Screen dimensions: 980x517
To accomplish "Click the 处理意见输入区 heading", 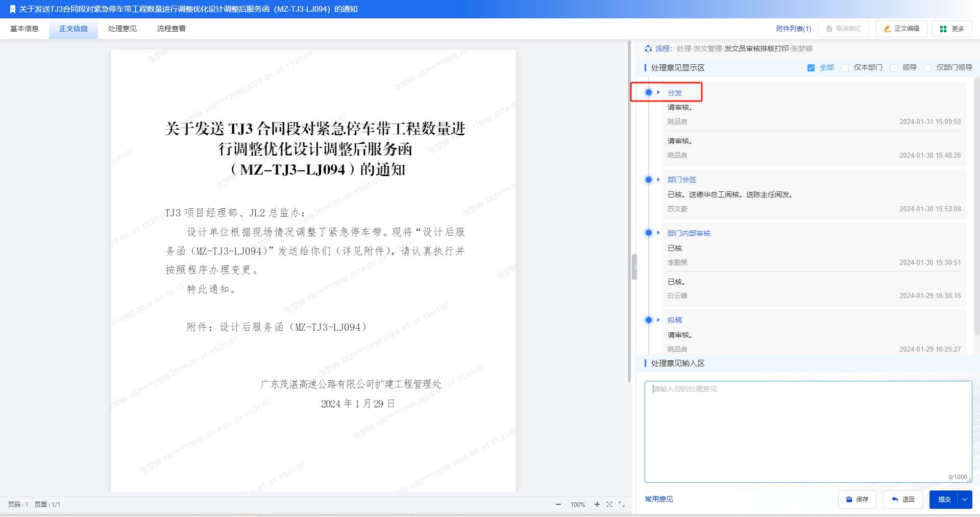I will point(678,363).
